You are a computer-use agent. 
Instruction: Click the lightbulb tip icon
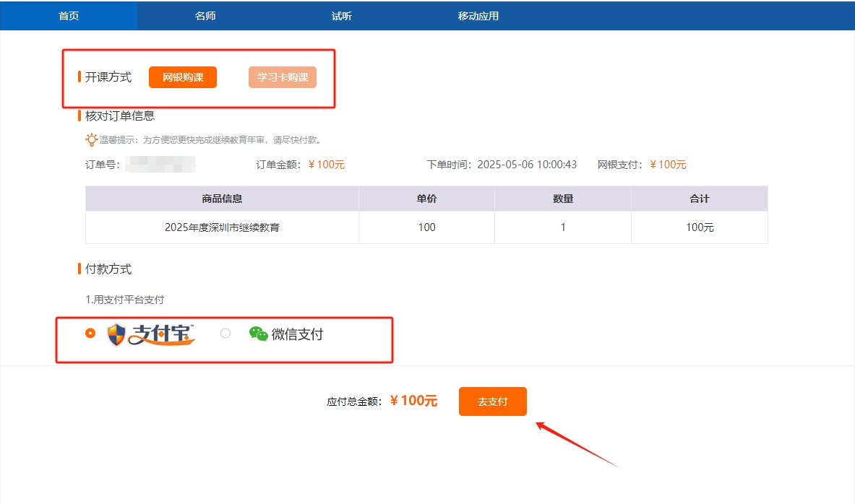click(x=91, y=140)
